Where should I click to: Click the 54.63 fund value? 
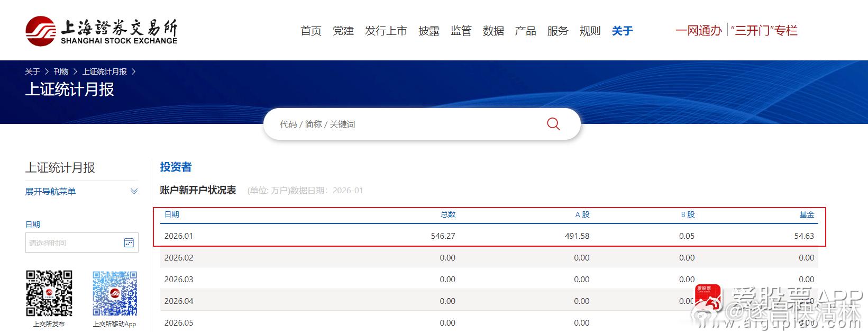pyautogui.click(x=804, y=236)
